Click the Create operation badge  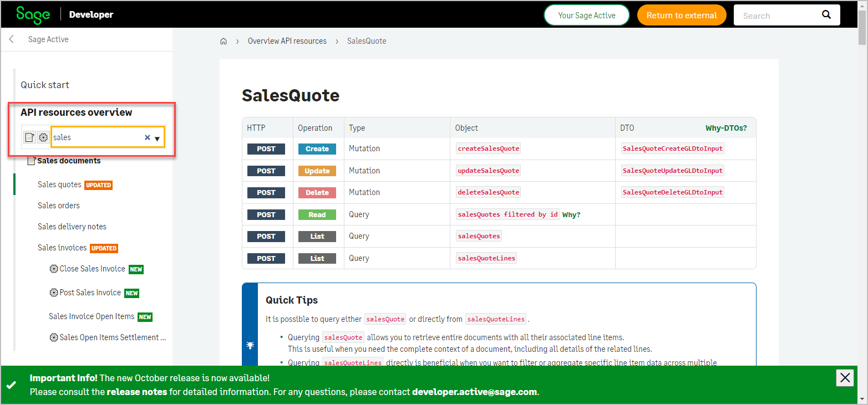tap(317, 148)
